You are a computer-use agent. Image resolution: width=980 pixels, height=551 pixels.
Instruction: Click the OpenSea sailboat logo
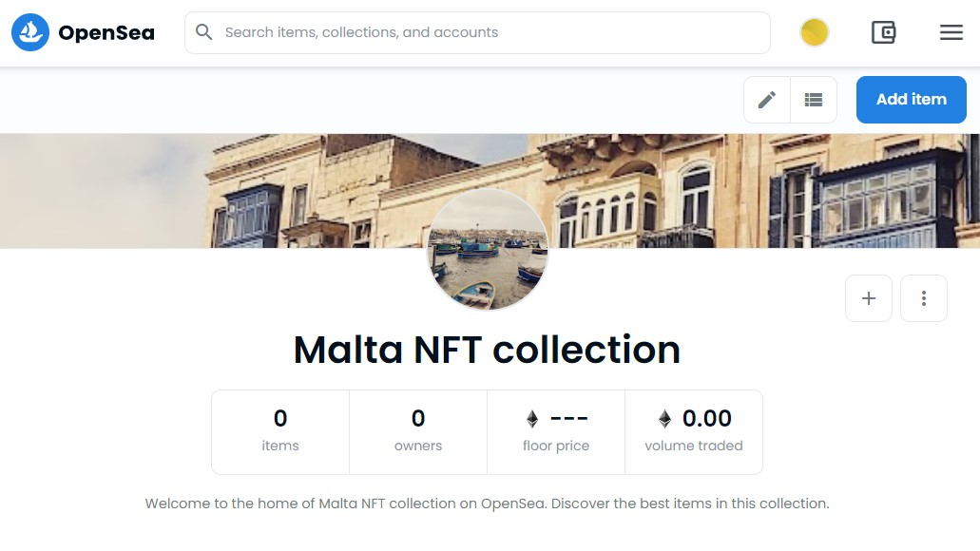click(x=30, y=33)
